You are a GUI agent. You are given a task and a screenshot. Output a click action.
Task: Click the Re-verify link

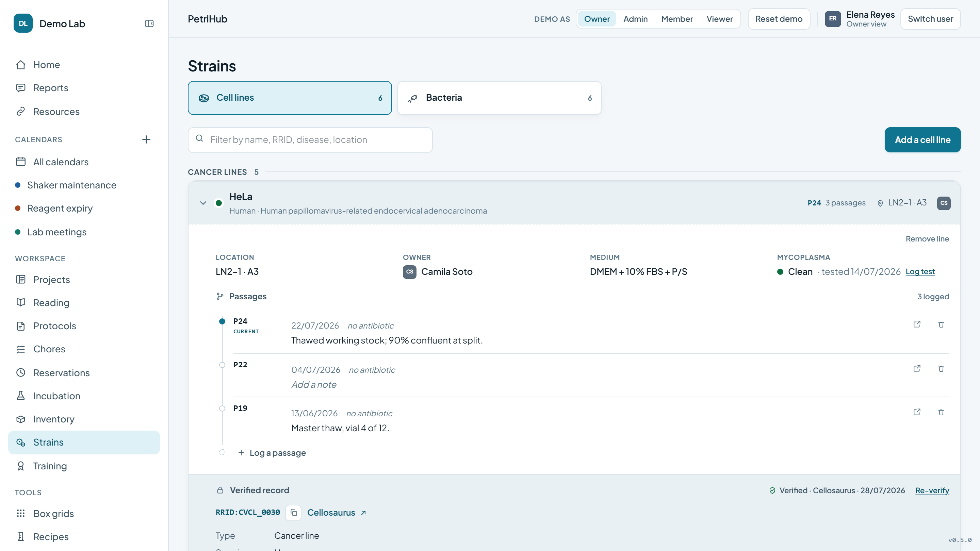(x=932, y=490)
